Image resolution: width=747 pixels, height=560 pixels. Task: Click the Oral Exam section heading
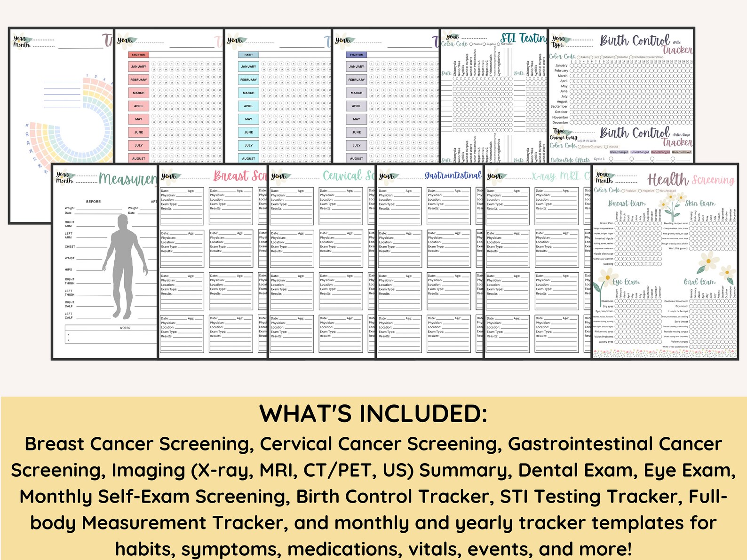pyautogui.click(x=699, y=282)
